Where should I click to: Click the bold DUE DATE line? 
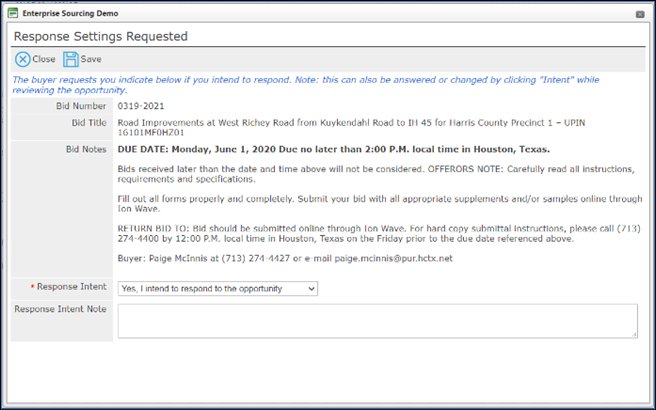coord(333,149)
